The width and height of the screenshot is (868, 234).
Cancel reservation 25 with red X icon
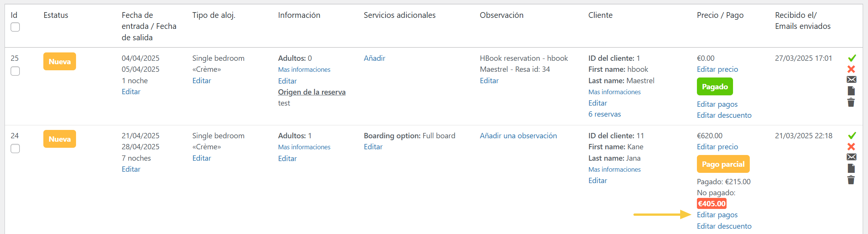851,69
